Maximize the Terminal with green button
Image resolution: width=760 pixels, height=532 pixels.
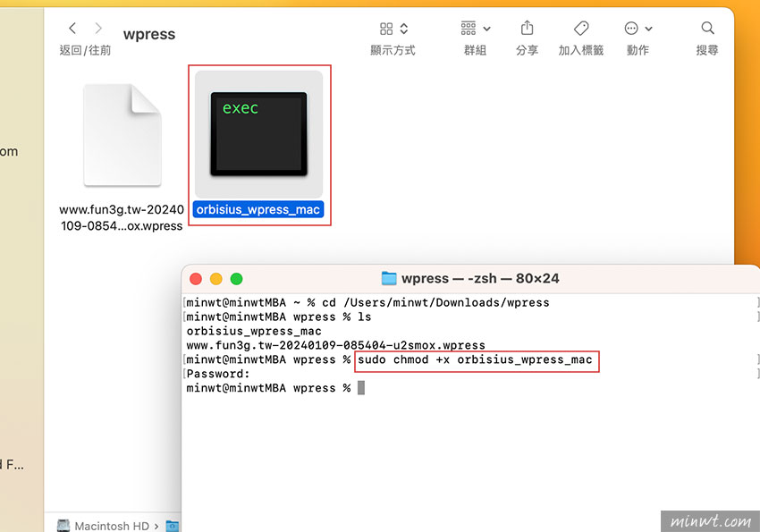click(x=237, y=279)
